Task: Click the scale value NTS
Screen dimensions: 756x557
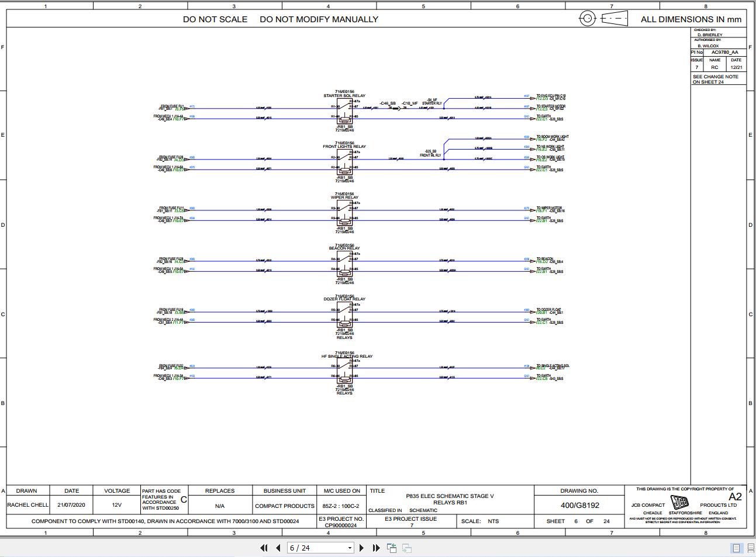Action: 493,521
